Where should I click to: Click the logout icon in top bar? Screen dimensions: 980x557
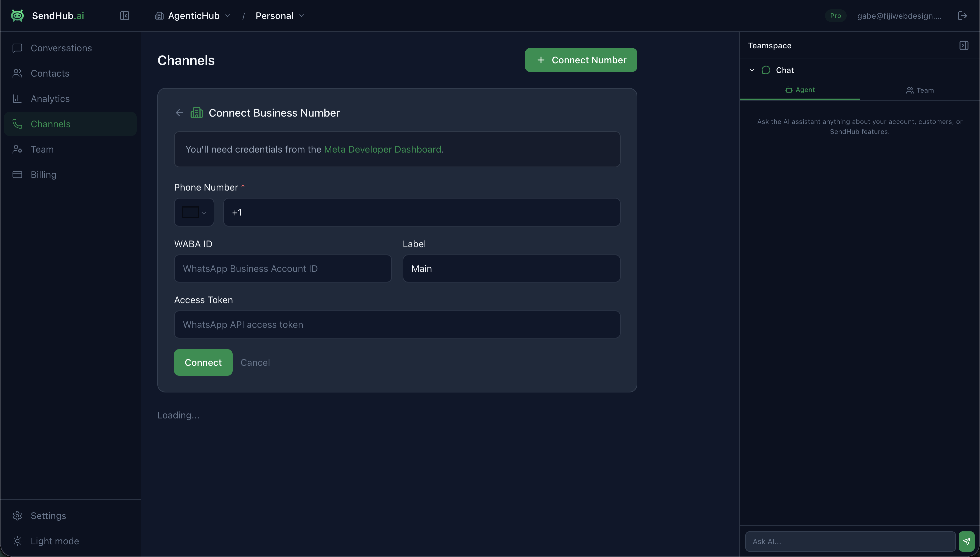pos(962,16)
